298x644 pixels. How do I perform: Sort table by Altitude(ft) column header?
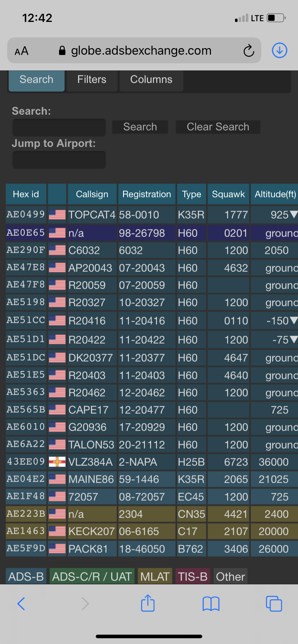point(275,194)
